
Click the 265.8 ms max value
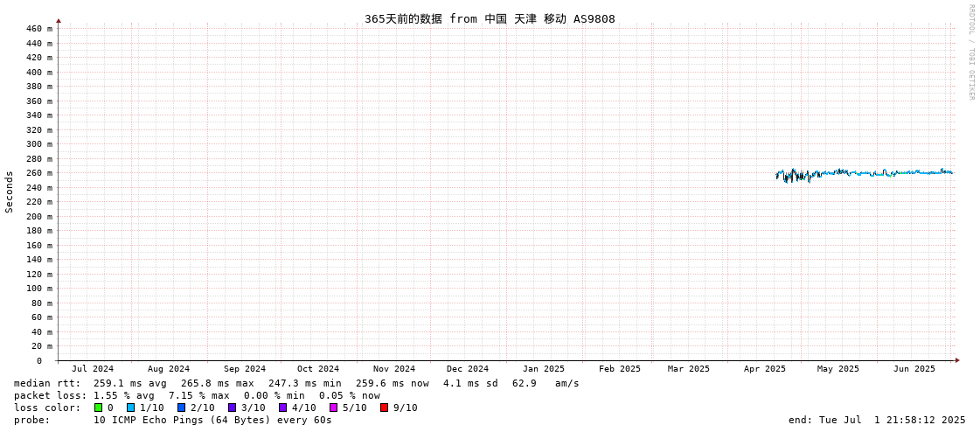(x=218, y=383)
